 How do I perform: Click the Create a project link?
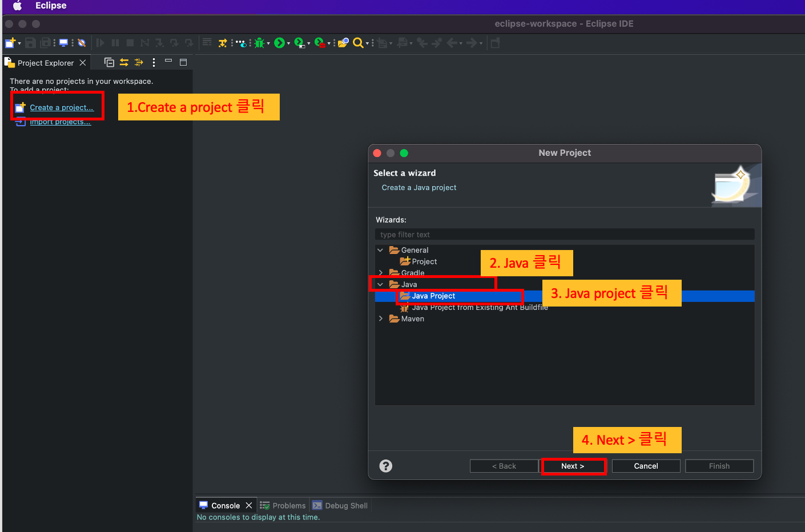pos(62,107)
